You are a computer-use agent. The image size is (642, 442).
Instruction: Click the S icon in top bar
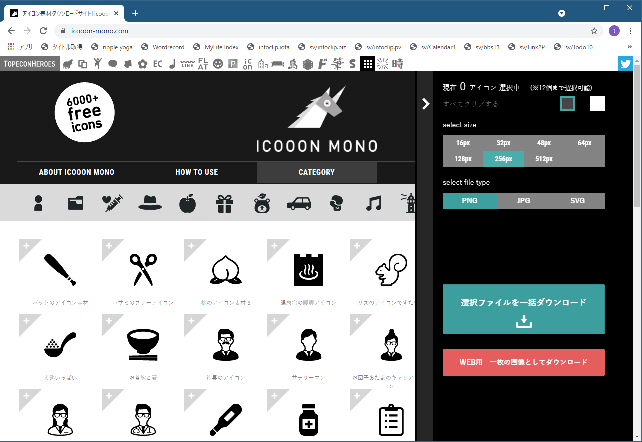353,64
